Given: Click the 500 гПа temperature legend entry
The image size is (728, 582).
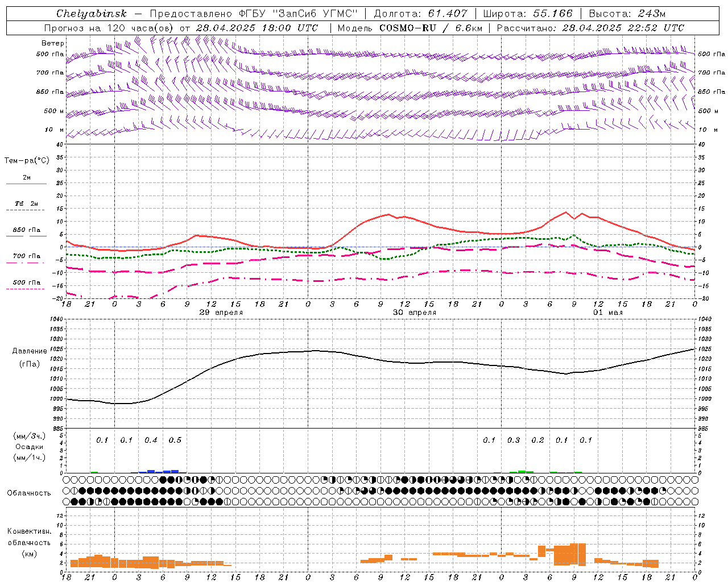Looking at the screenshot, I should (x=26, y=282).
